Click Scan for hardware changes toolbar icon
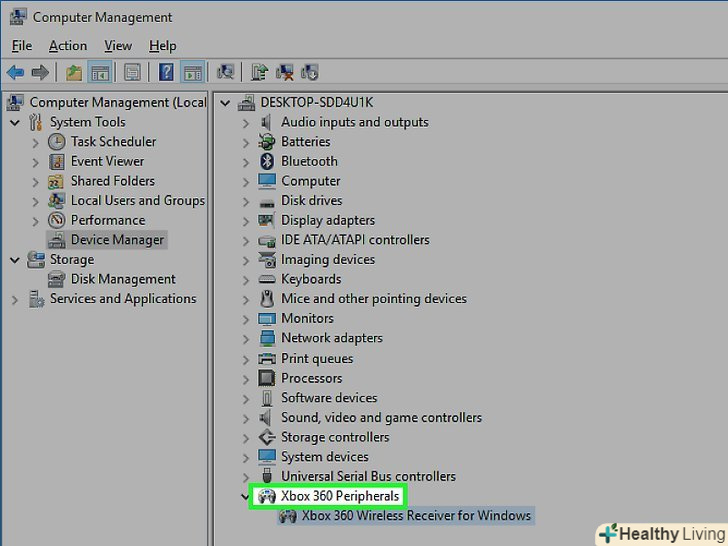Image resolution: width=728 pixels, height=546 pixels. point(226,72)
